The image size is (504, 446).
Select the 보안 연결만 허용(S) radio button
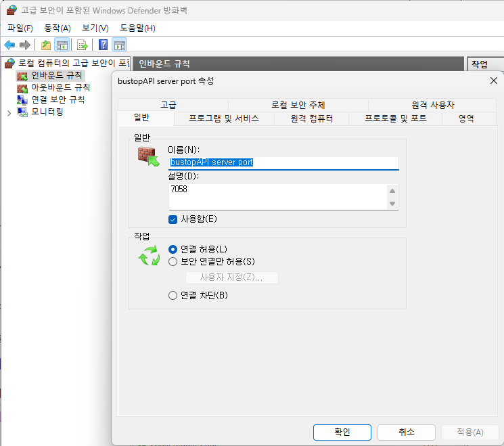pos(173,261)
